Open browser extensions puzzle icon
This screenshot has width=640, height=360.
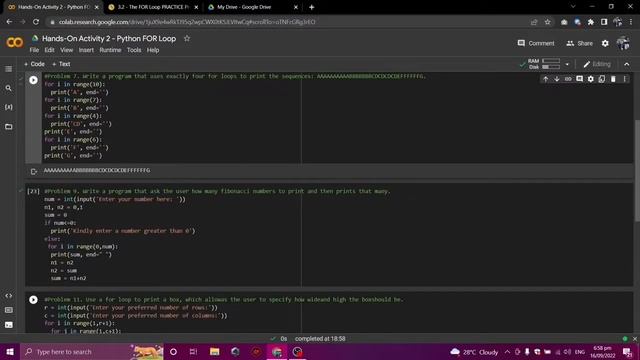click(591, 22)
